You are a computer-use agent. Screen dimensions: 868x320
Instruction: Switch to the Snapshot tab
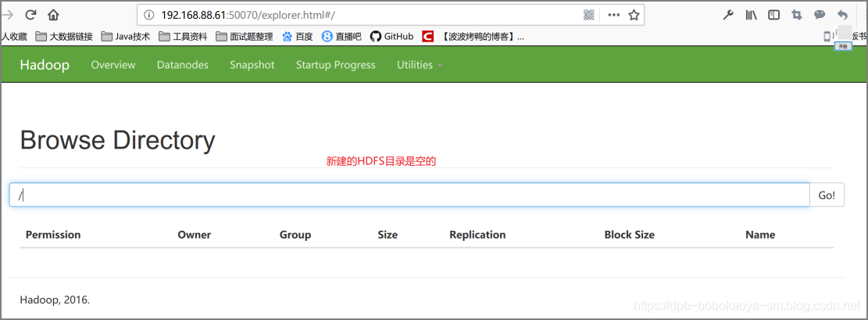[252, 65]
